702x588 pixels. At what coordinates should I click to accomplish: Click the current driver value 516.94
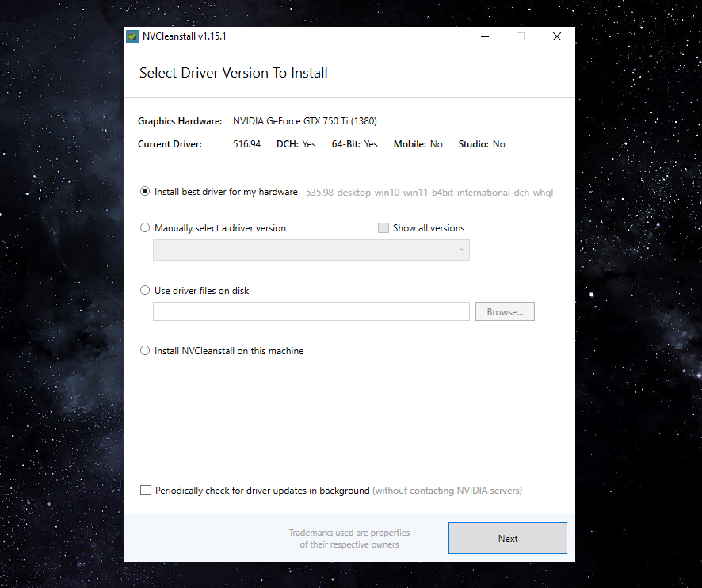click(246, 144)
